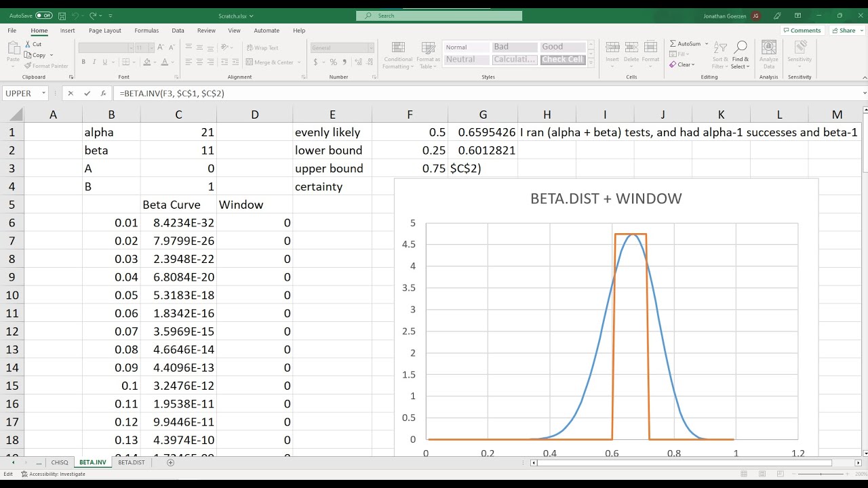This screenshot has width=868, height=488.
Task: Apply the Check Cell style
Action: (x=563, y=60)
